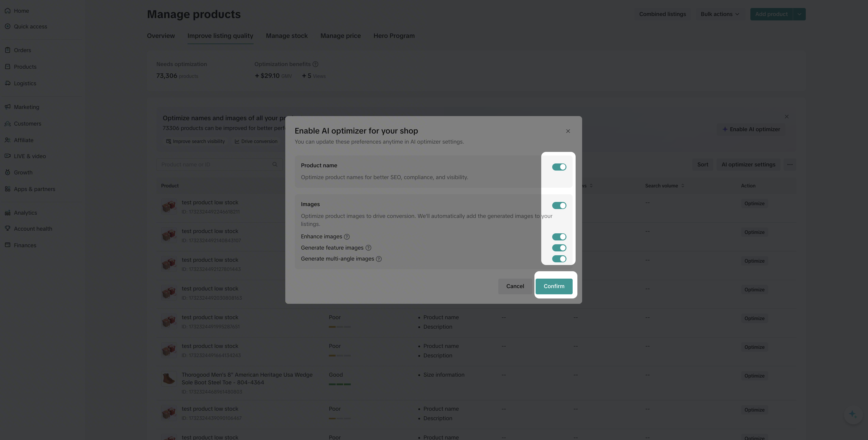The width and height of the screenshot is (868, 440).
Task: Switch to the Manage stock tab
Action: click(x=286, y=36)
